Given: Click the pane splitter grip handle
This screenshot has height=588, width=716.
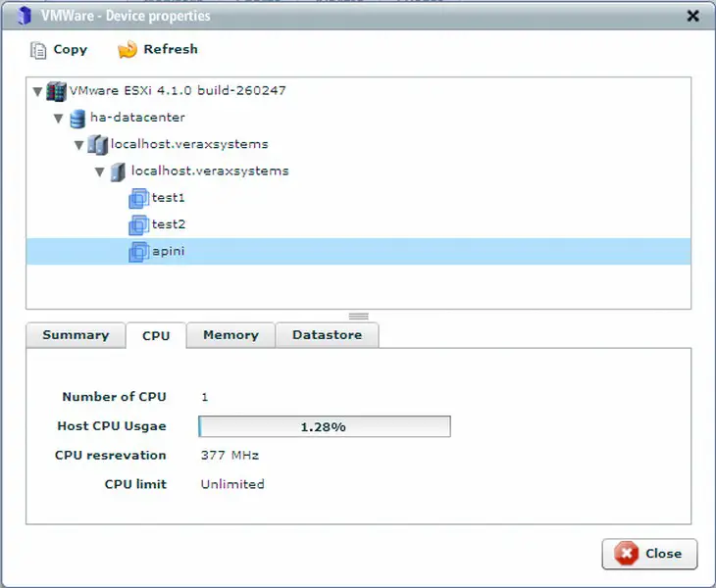Looking at the screenshot, I should (358, 317).
